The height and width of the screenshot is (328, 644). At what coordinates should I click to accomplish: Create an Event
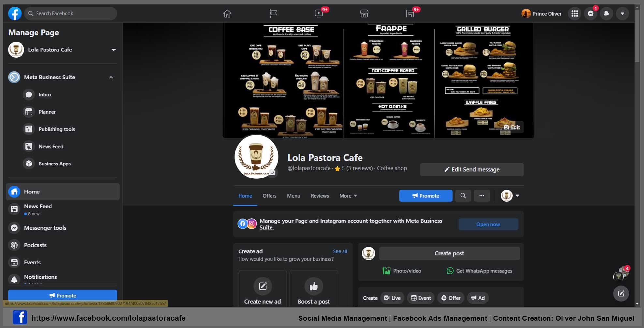pos(421,298)
